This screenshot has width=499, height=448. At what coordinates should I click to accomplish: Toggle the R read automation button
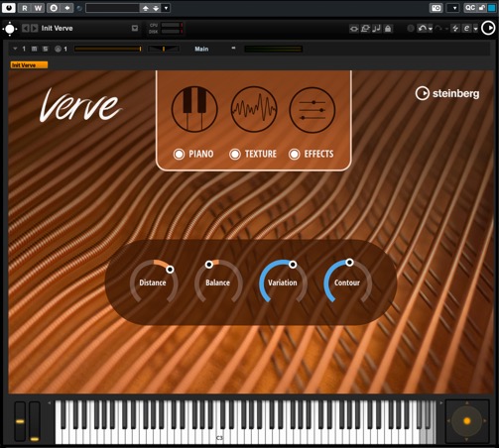tap(25, 8)
